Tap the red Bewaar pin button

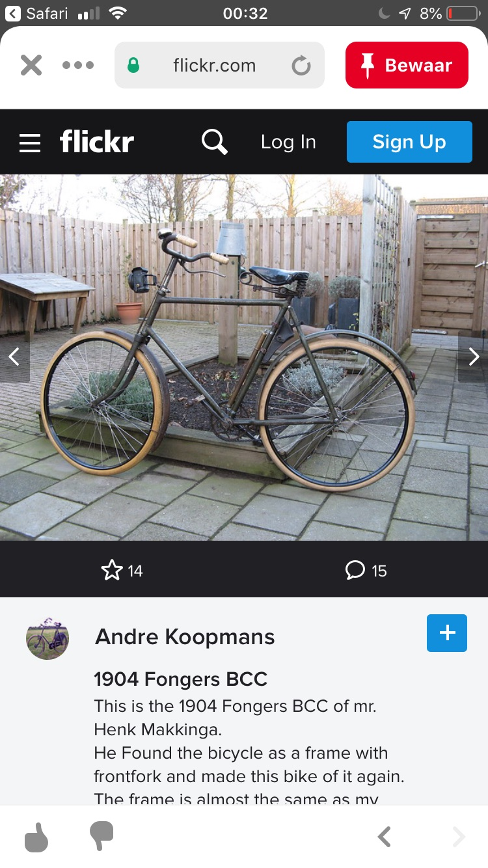407,65
